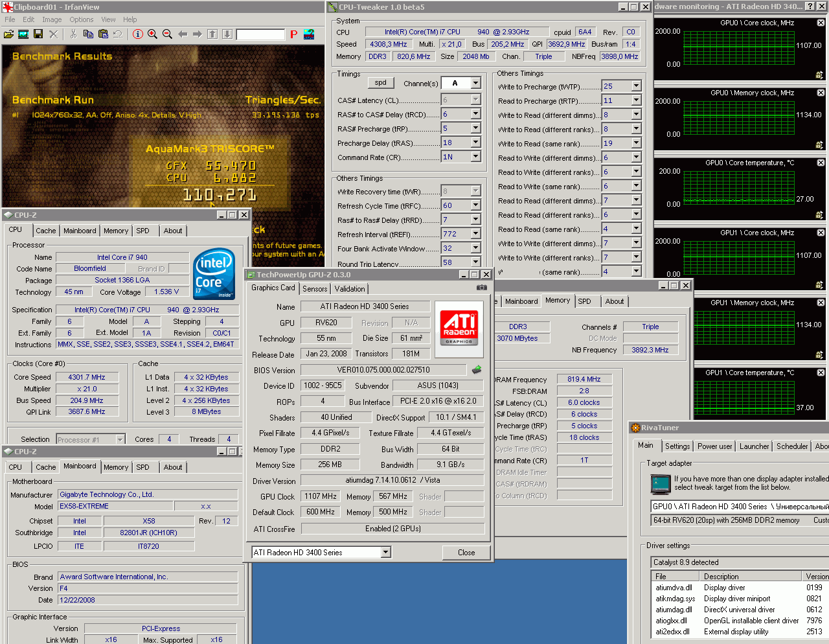Open Settings tab in RivaTuner
Image resolution: width=829 pixels, height=644 pixels.
[x=677, y=446]
